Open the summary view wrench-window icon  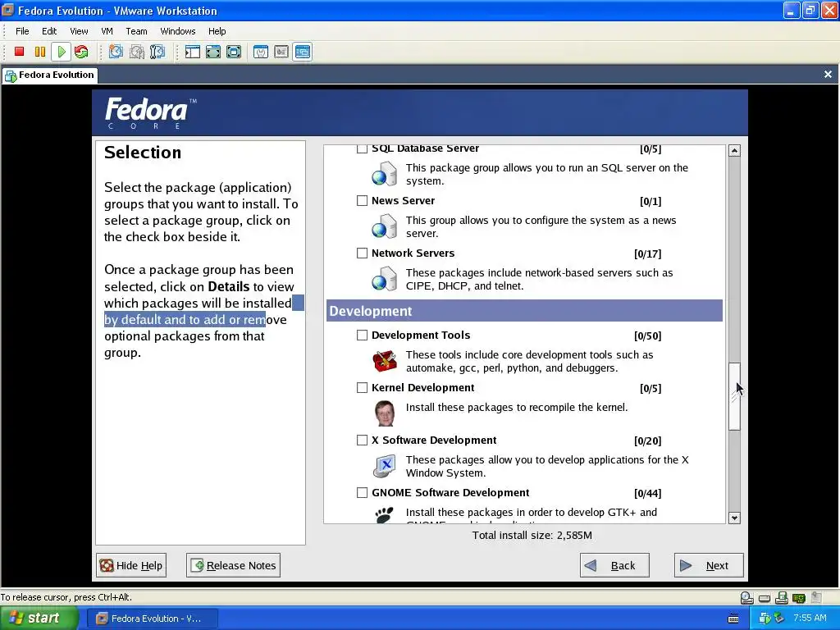pos(261,52)
